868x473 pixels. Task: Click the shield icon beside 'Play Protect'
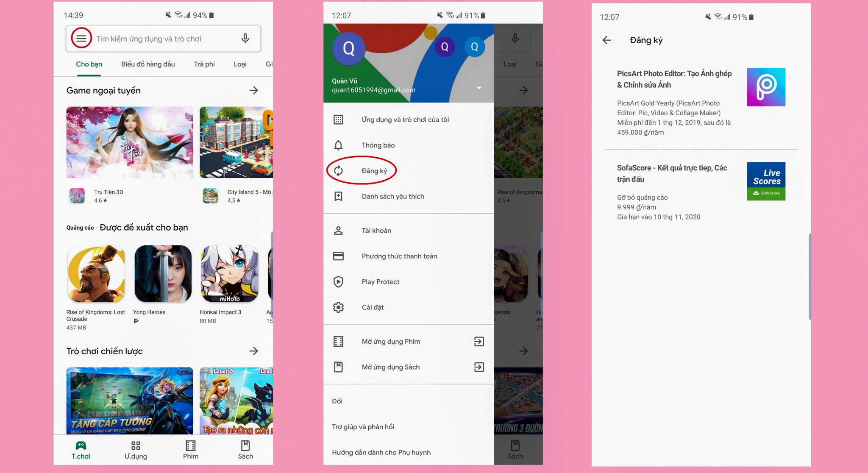tap(338, 282)
